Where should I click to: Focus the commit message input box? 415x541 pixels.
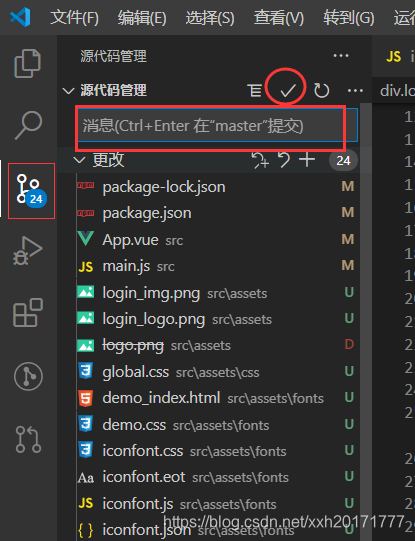[x=218, y=126]
